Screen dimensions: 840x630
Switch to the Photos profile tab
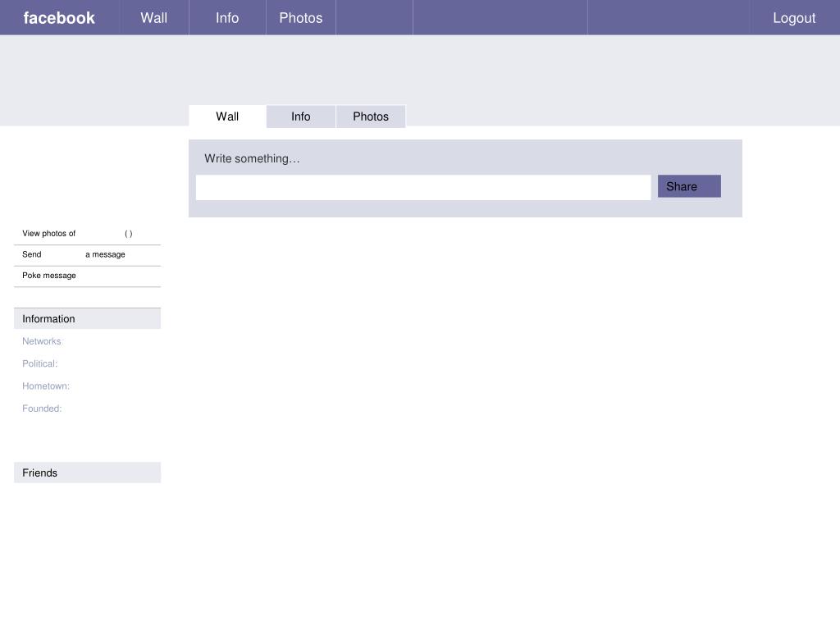pos(371,116)
